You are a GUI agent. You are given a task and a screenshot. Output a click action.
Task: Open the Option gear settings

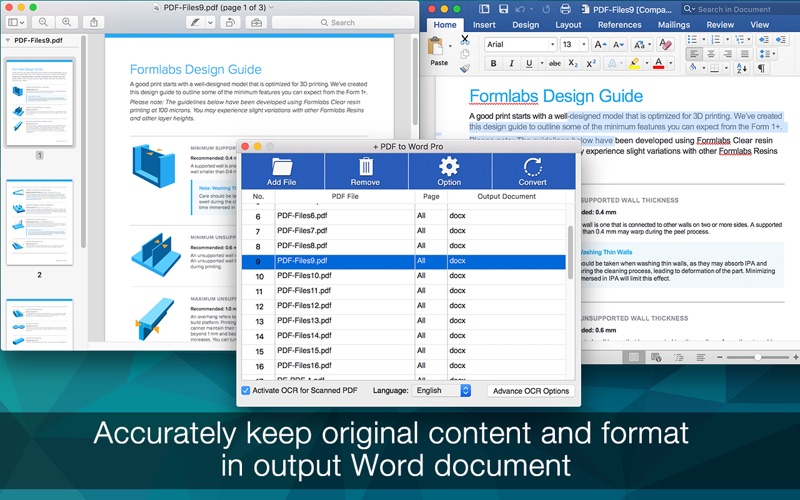click(449, 171)
